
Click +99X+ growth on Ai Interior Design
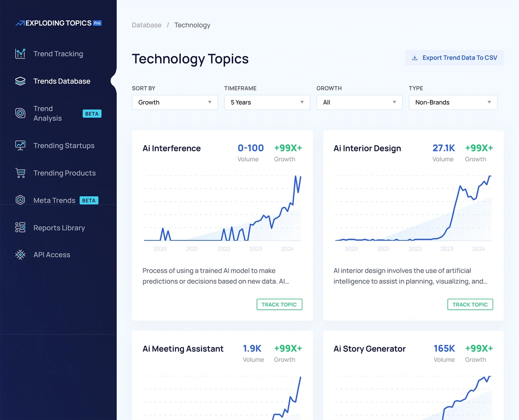click(x=479, y=148)
